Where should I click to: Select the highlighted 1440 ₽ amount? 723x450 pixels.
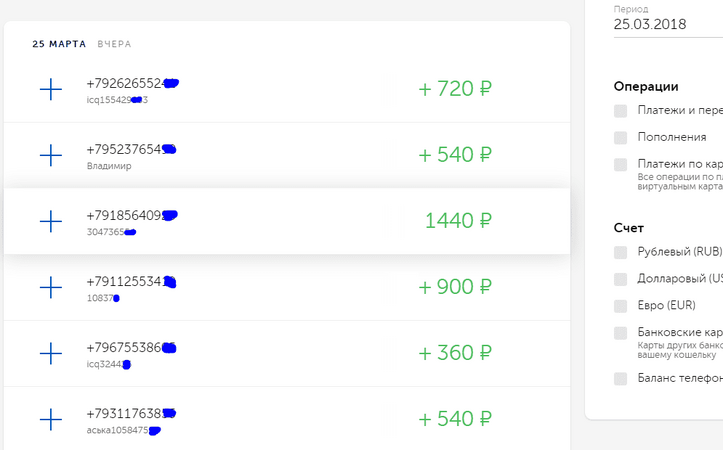coord(458,220)
